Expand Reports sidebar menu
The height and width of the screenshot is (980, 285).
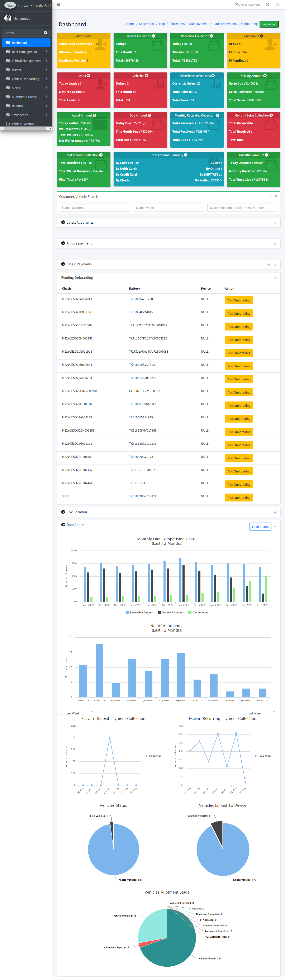tap(26, 106)
